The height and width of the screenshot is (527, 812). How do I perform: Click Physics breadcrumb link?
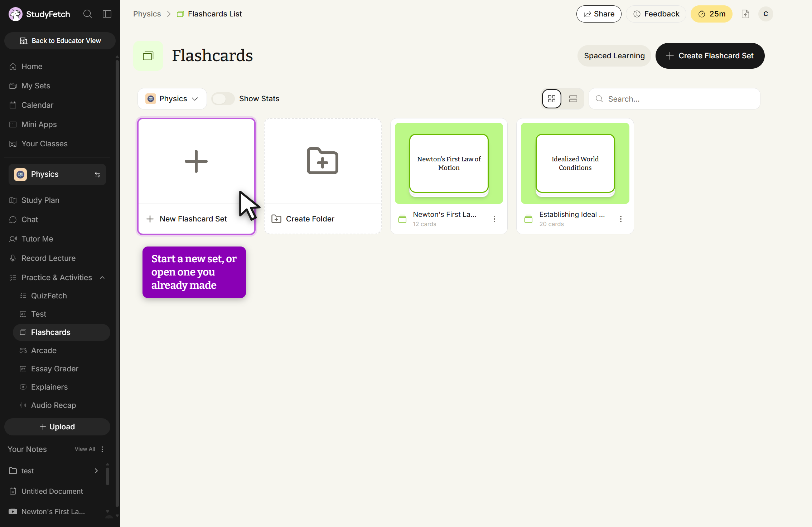[x=147, y=14]
